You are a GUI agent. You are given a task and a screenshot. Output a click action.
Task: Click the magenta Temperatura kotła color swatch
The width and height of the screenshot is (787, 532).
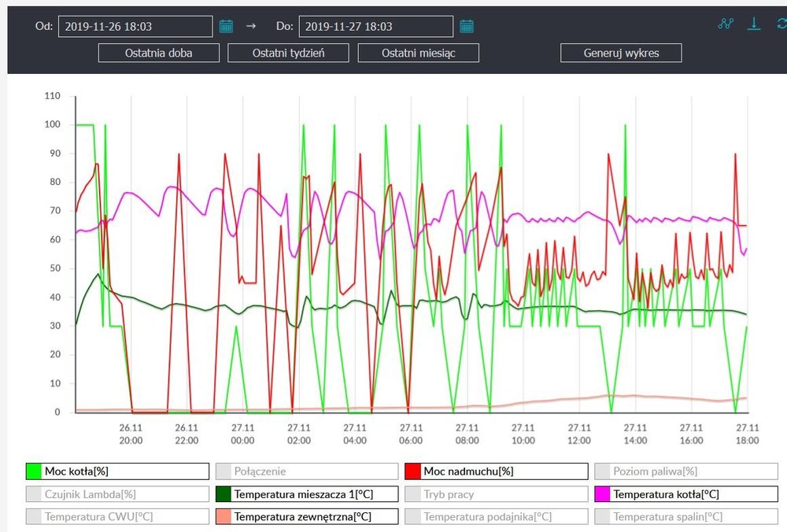pyautogui.click(x=602, y=494)
